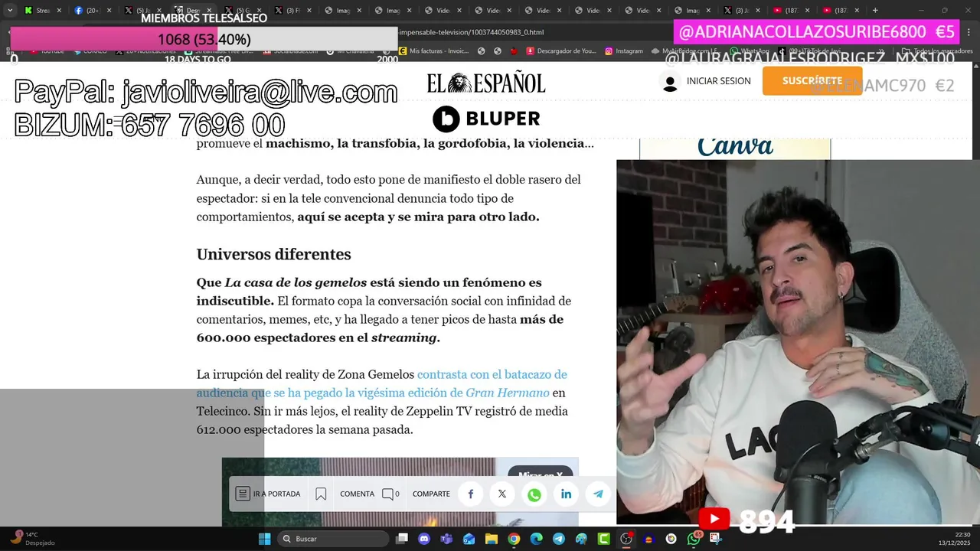Switch to Google Chrome in the taskbar
This screenshot has width=980, height=551.
514,539
